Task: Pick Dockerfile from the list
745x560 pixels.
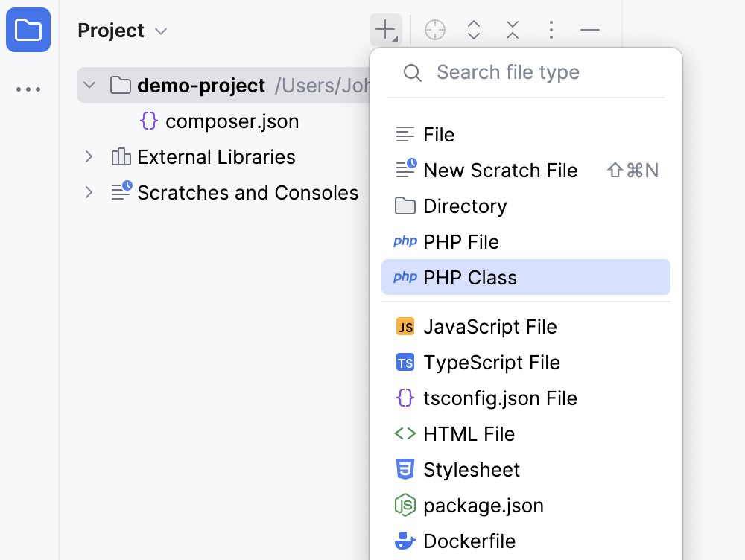Action: (469, 541)
